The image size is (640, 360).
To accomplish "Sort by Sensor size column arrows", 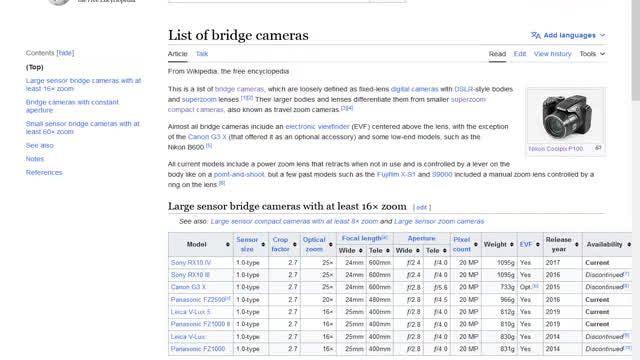I will (x=263, y=244).
